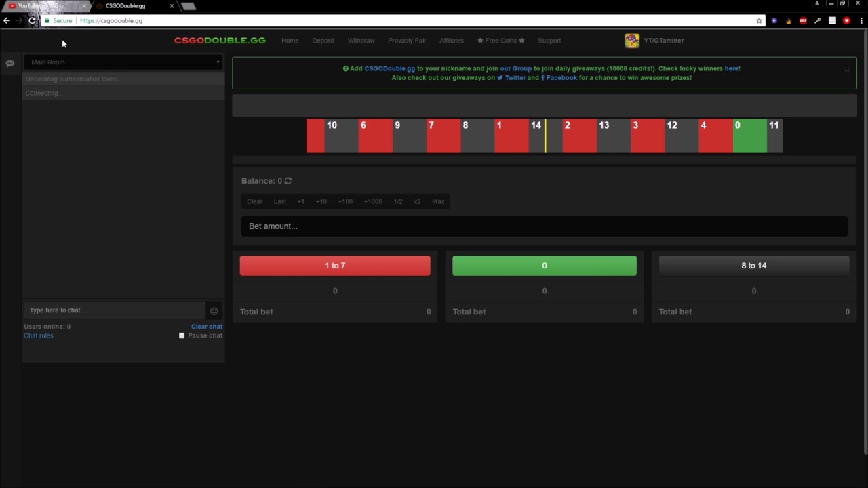Toggle the Pause chat checkbox
This screenshot has width=868, height=488.
(x=182, y=335)
